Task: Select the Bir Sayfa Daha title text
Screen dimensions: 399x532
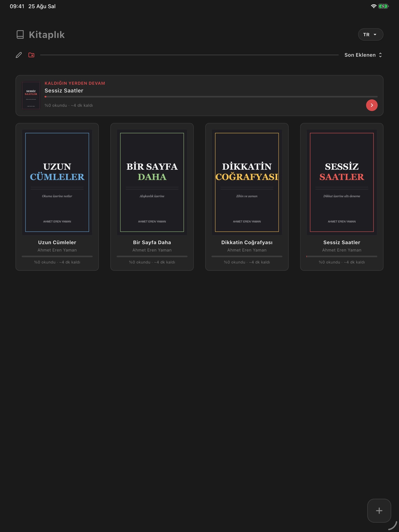Action: (x=152, y=242)
